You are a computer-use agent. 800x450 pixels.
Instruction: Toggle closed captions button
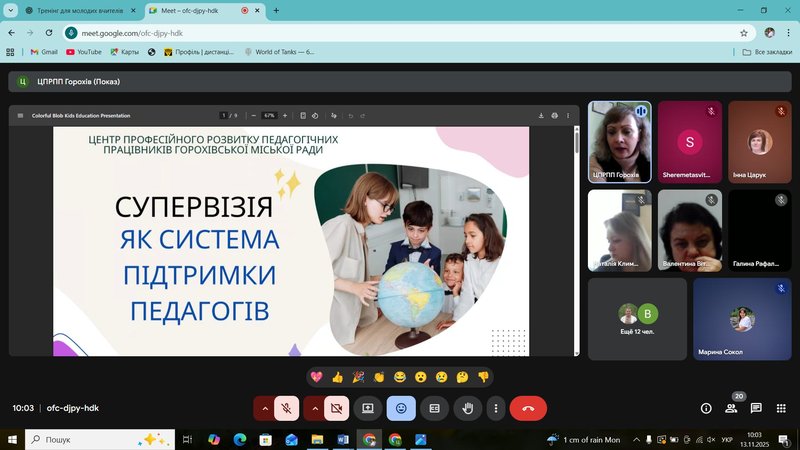click(x=434, y=408)
